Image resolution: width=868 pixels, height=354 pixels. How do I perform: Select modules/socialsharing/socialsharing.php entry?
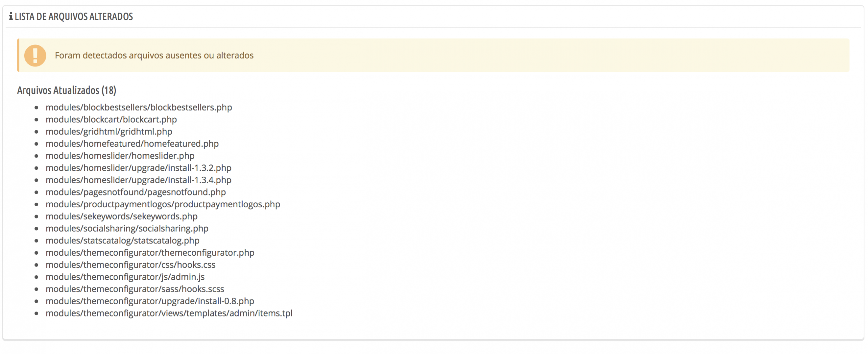[127, 228]
